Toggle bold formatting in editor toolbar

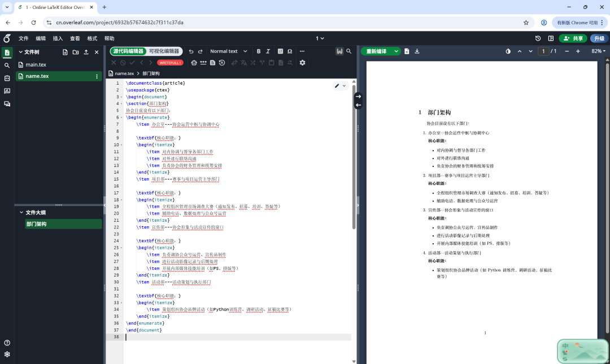click(259, 51)
